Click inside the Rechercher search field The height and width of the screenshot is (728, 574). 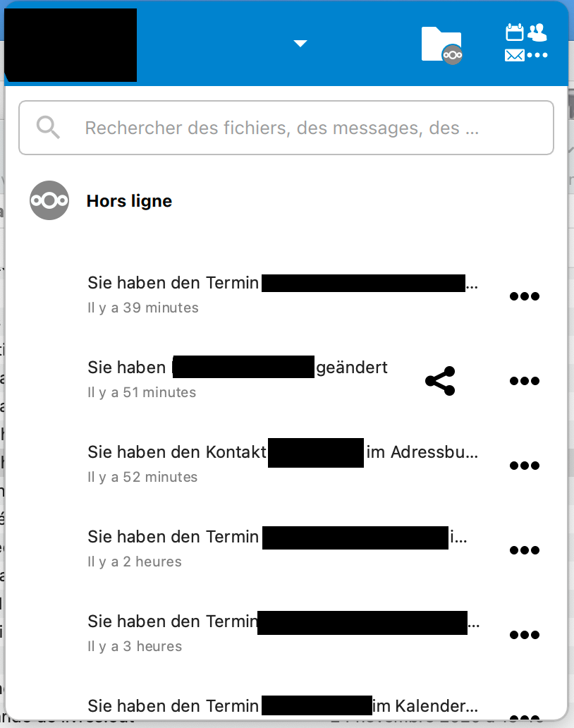click(x=282, y=128)
